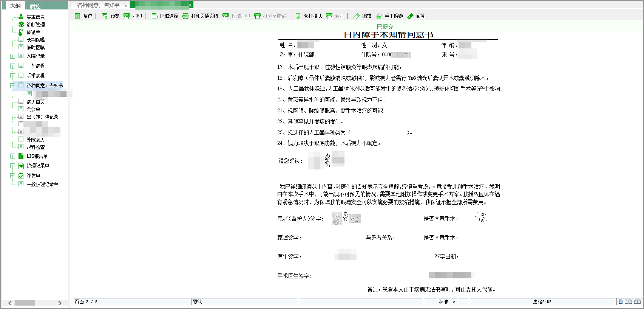
Task: Click single-page view icon in status bar
Action: point(621,302)
